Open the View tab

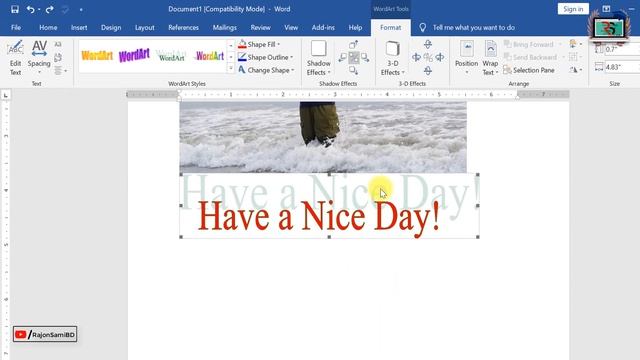[291, 27]
